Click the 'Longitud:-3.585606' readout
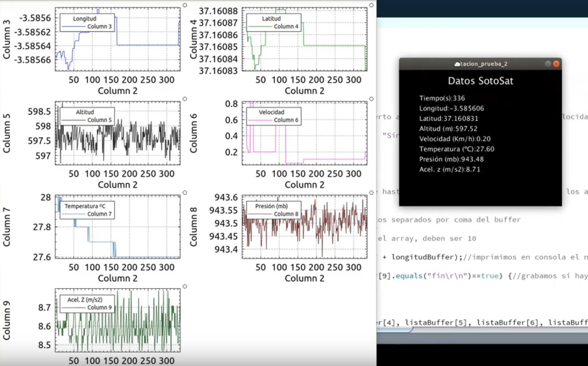 coord(452,108)
